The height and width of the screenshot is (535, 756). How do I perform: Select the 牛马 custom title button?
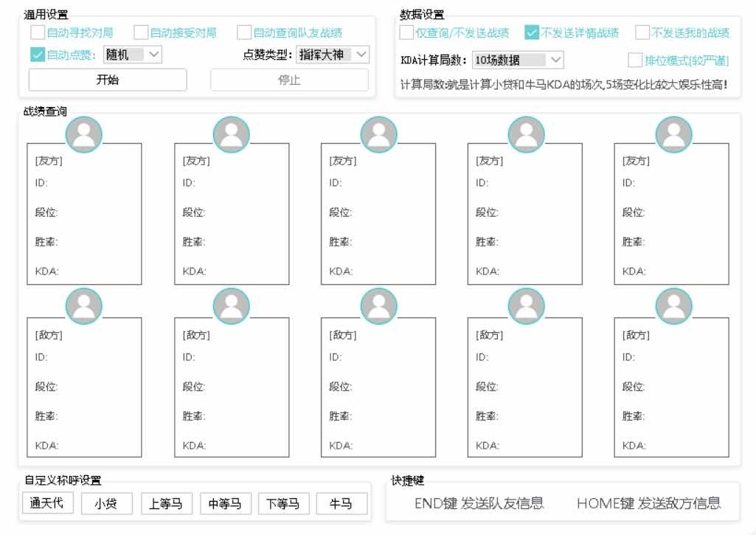tap(341, 504)
